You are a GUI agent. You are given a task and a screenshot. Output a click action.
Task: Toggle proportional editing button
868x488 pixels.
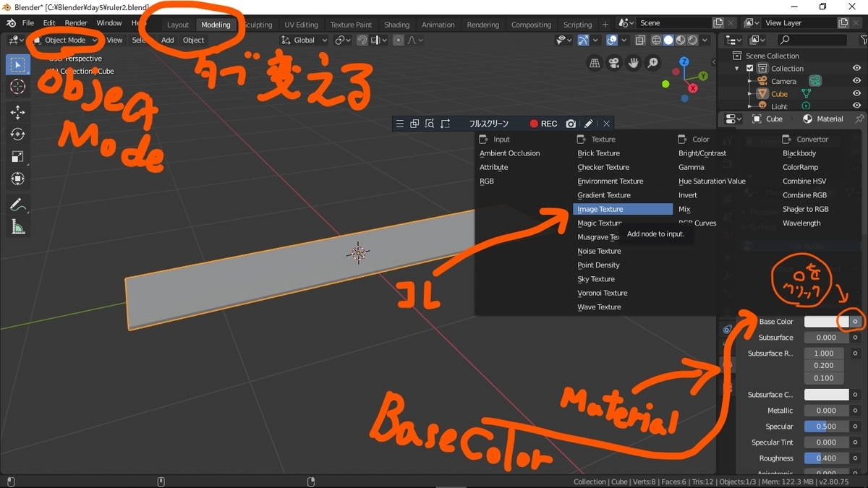(399, 40)
